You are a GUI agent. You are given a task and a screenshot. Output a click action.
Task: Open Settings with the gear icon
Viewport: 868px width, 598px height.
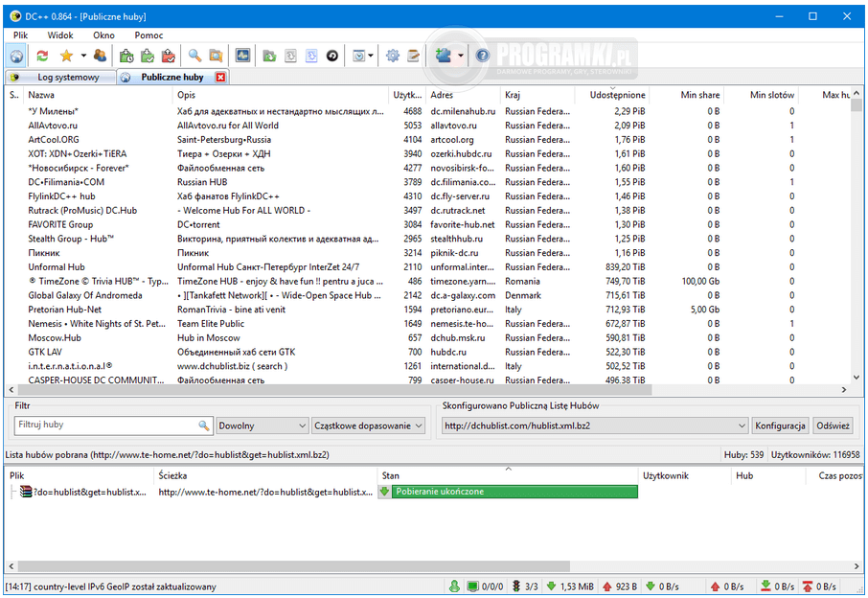click(x=393, y=56)
